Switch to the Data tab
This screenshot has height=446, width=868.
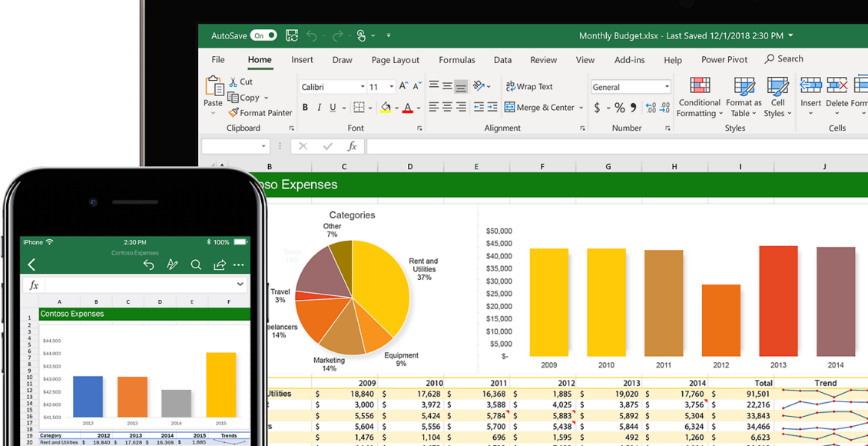pos(502,60)
